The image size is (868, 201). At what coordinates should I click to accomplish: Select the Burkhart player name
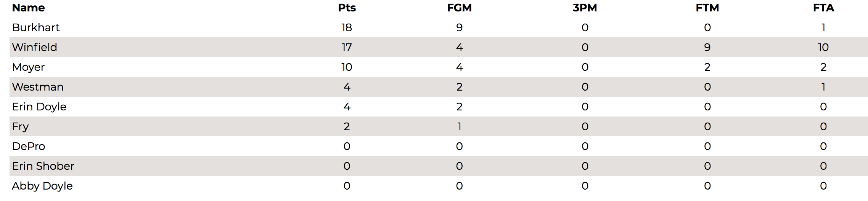click(x=36, y=27)
